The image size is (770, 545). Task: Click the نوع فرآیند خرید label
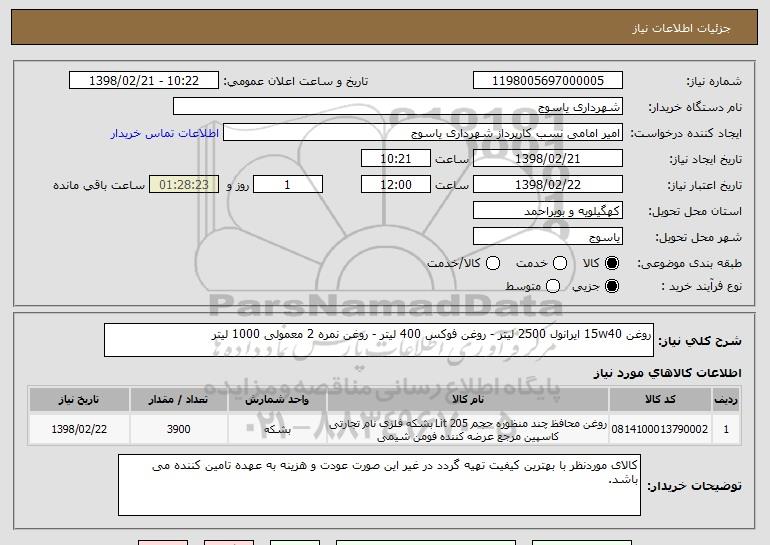pyautogui.click(x=701, y=286)
